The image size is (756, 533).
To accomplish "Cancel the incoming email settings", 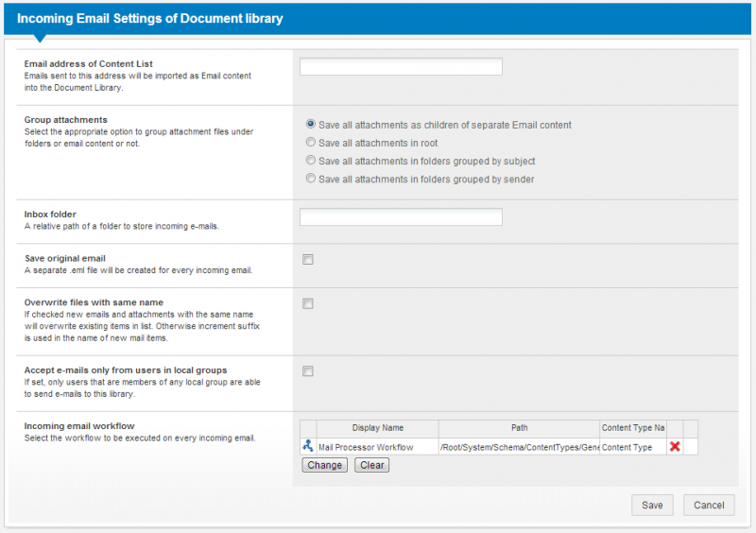I will (x=709, y=505).
